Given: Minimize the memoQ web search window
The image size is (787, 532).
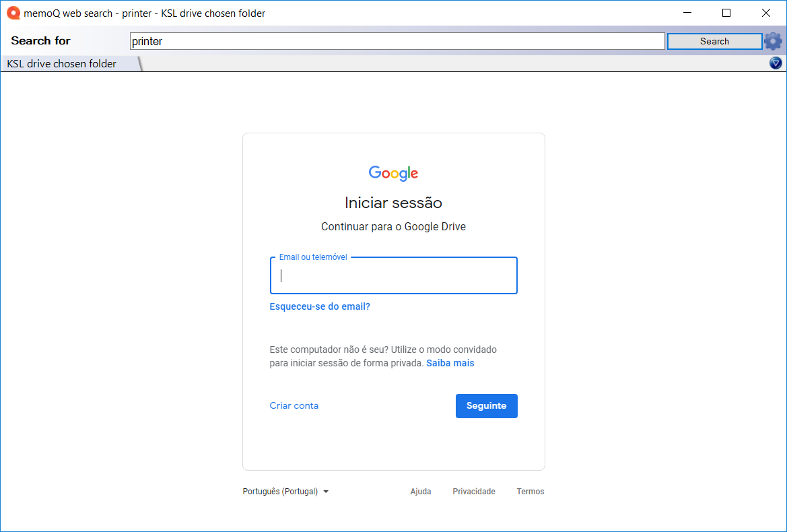Looking at the screenshot, I should pyautogui.click(x=687, y=13).
